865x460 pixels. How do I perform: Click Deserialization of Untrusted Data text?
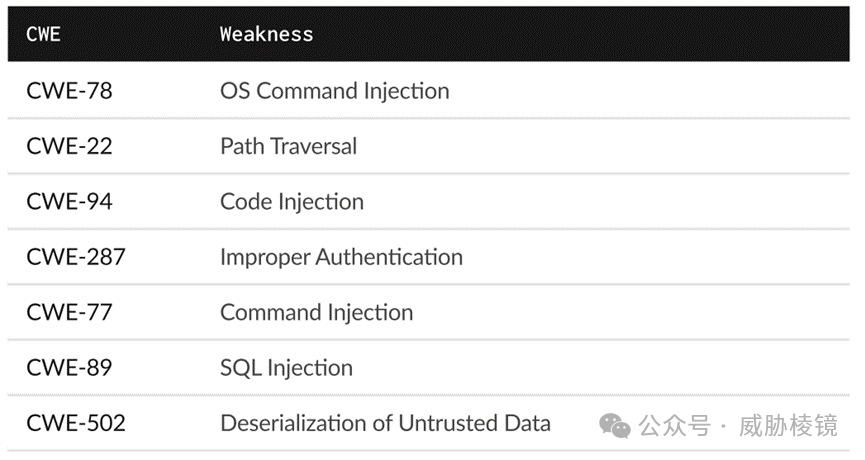click(x=385, y=424)
